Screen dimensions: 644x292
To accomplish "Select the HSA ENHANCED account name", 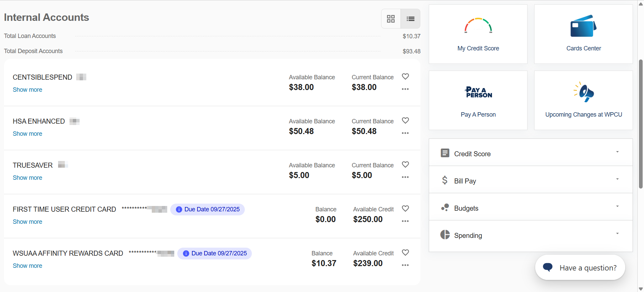I will pos(39,121).
